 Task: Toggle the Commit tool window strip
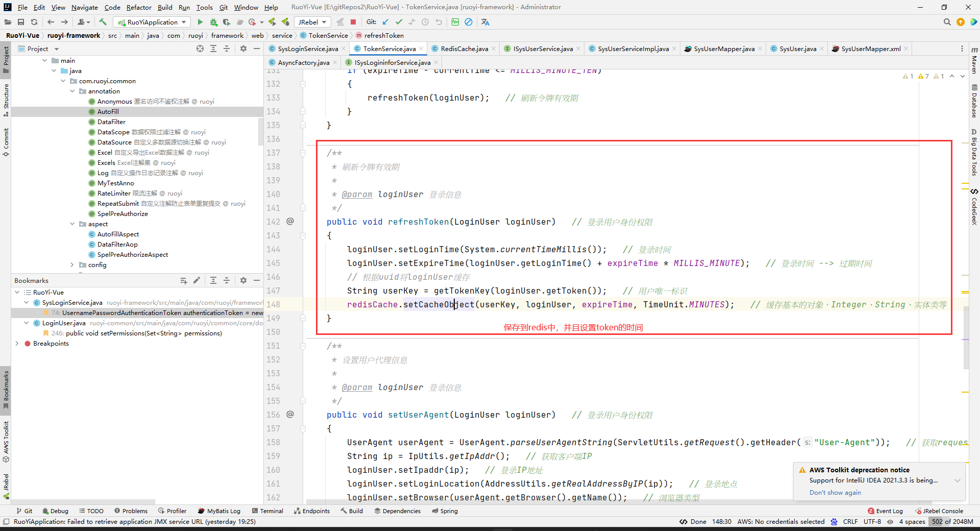pyautogui.click(x=6, y=141)
